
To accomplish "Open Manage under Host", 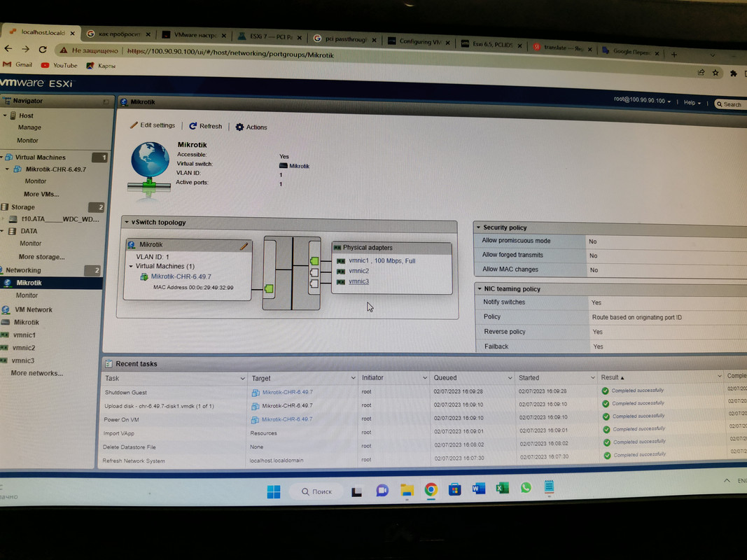I will tap(29, 127).
